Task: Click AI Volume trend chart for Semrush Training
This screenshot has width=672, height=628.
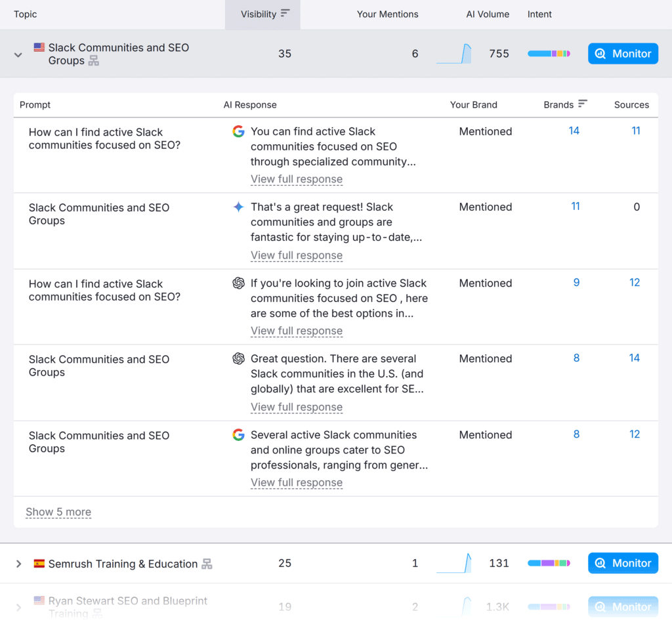Action: pyautogui.click(x=454, y=563)
